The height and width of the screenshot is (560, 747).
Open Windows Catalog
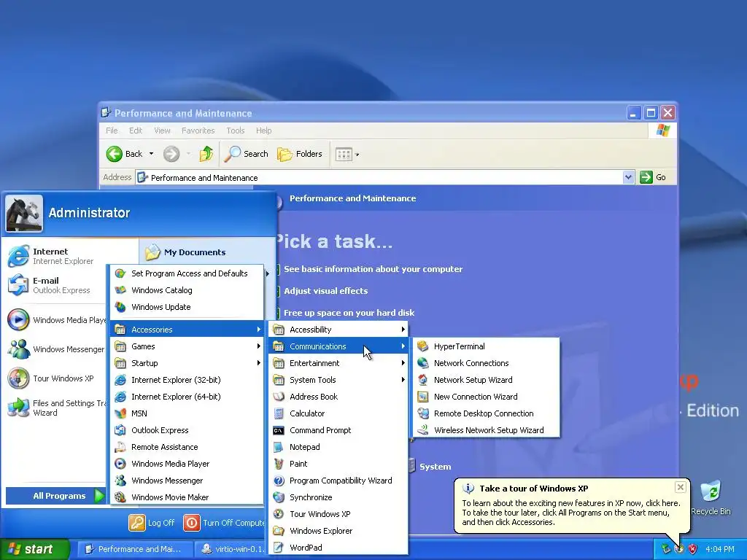(x=187, y=290)
